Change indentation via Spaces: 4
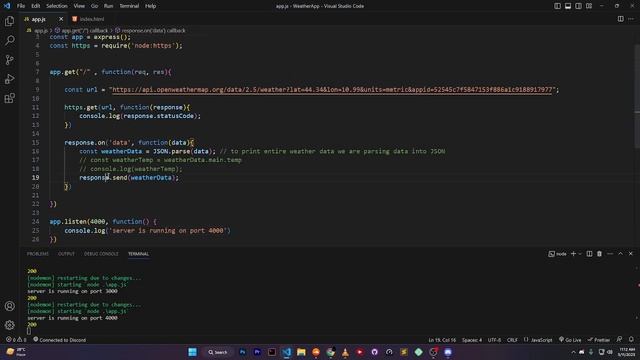Viewport: 640px width, 360px height. pyautogui.click(x=472, y=340)
